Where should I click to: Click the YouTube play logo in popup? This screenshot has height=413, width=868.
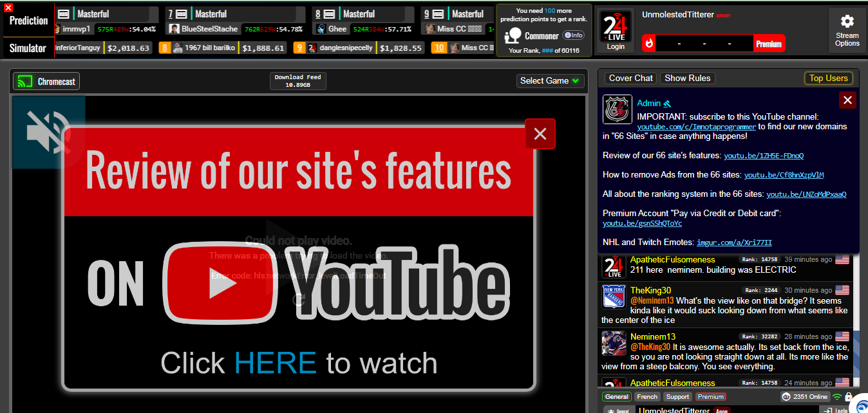[221, 283]
